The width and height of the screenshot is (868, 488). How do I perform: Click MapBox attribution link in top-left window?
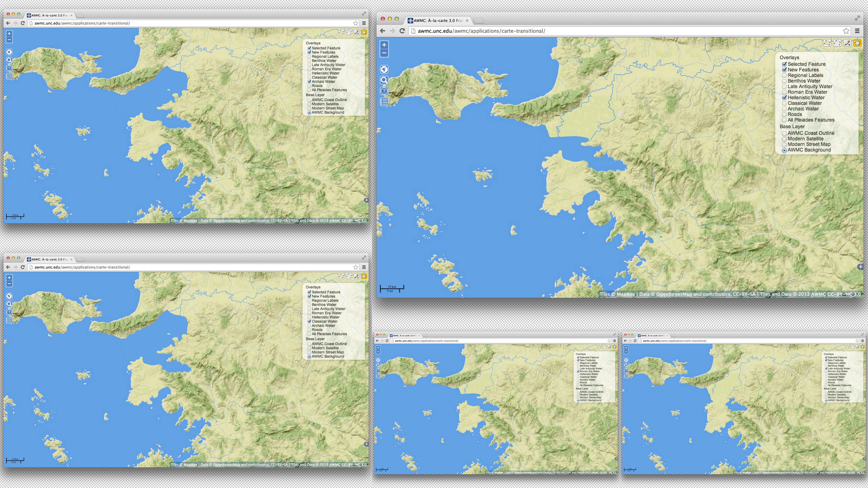[x=190, y=221]
